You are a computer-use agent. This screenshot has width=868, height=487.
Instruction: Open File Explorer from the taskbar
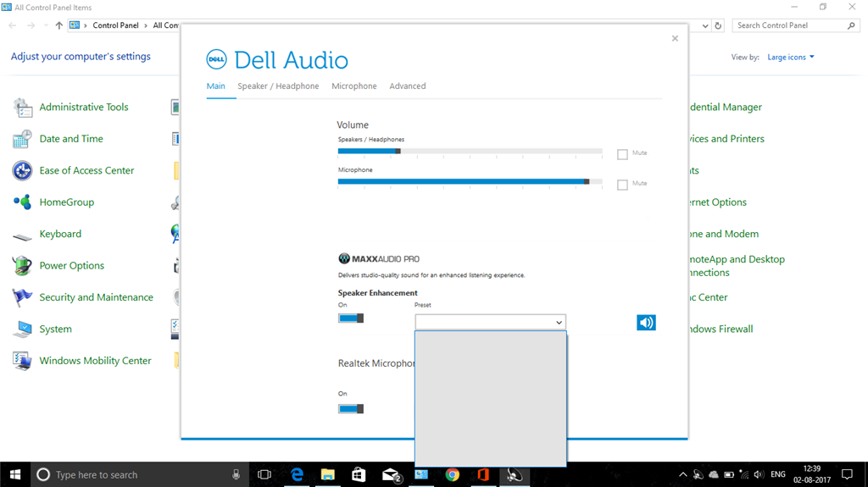(328, 475)
